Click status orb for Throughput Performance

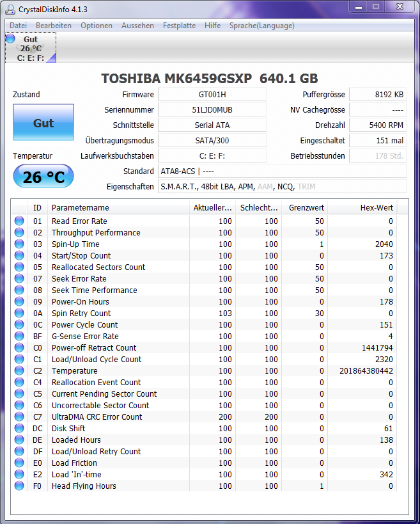coord(19,232)
